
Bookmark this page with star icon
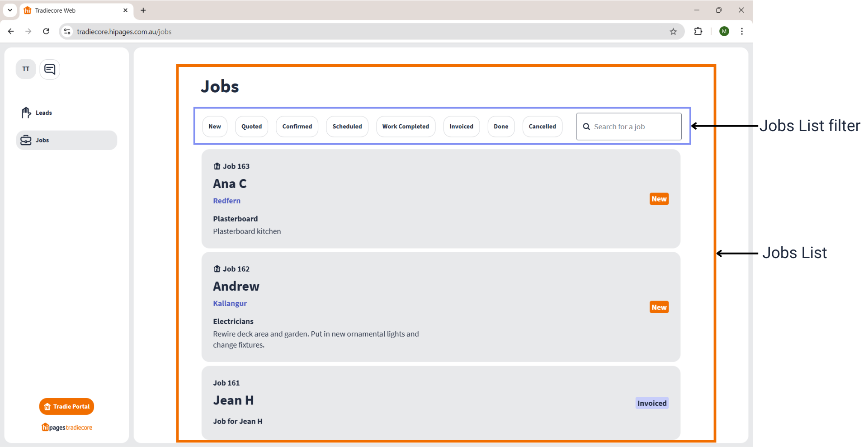673,31
